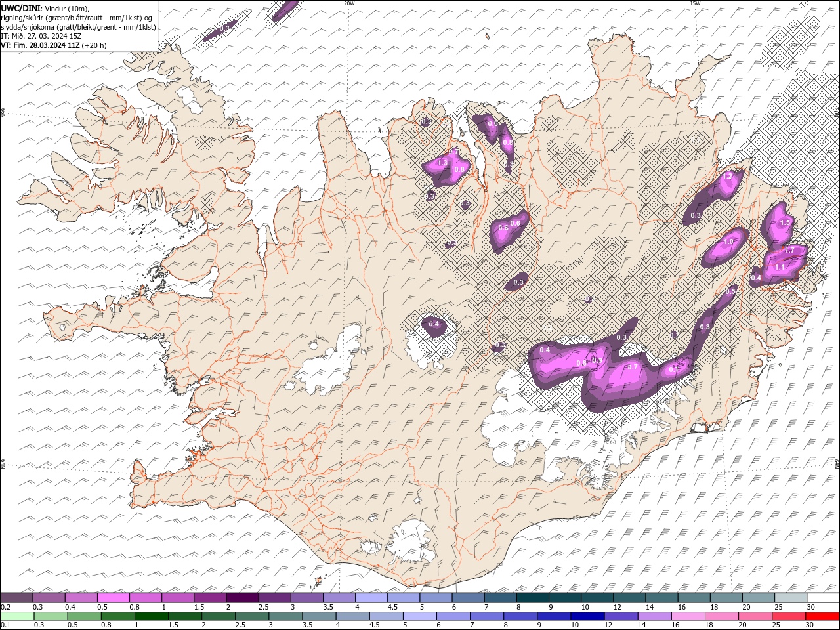
Task: Click the 1.1 snowfall value label
Action: click(780, 268)
